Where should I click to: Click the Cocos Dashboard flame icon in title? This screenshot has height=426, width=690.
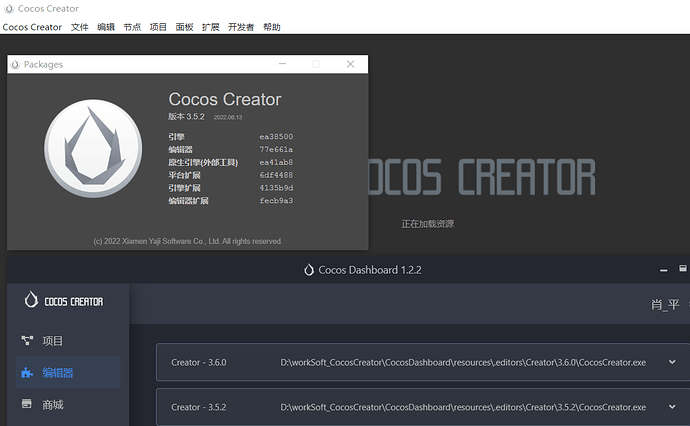309,270
